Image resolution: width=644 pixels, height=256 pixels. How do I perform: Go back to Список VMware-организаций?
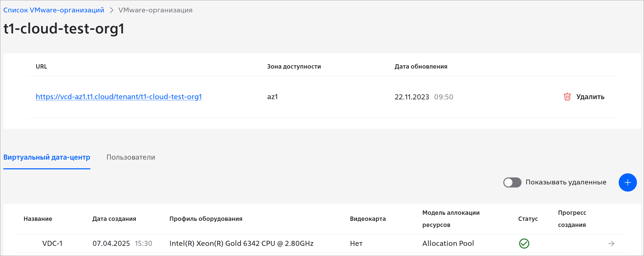tap(54, 10)
